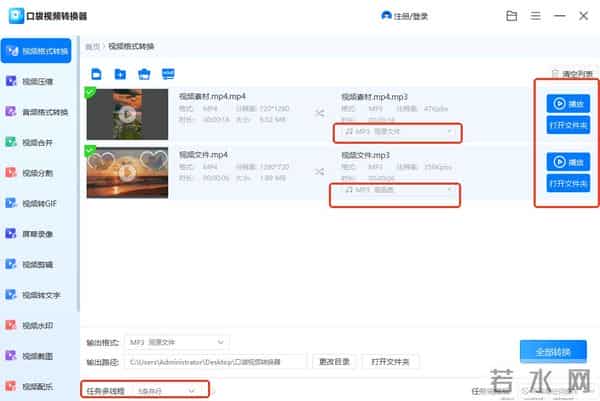
Task: Uncheck the checkbox on 视频素材.mp4.mp4 thumbnail
Action: click(x=90, y=93)
